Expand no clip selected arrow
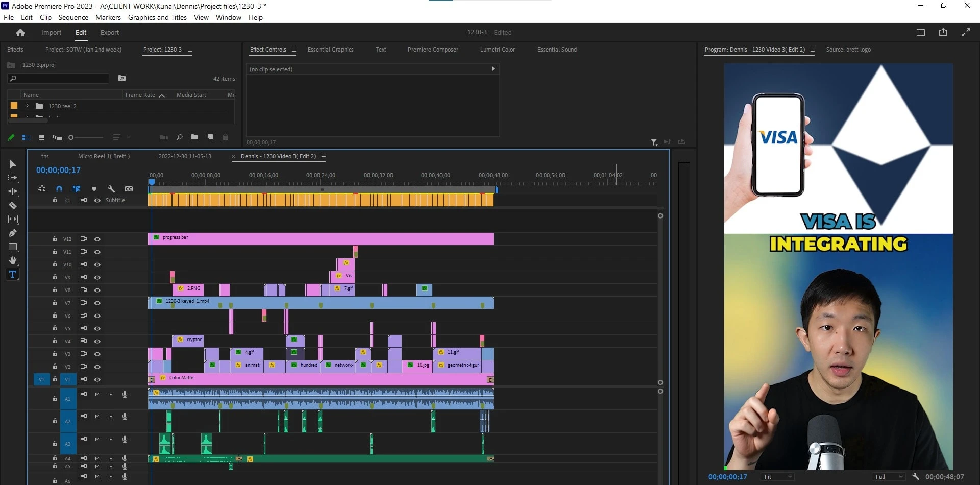 coord(493,68)
